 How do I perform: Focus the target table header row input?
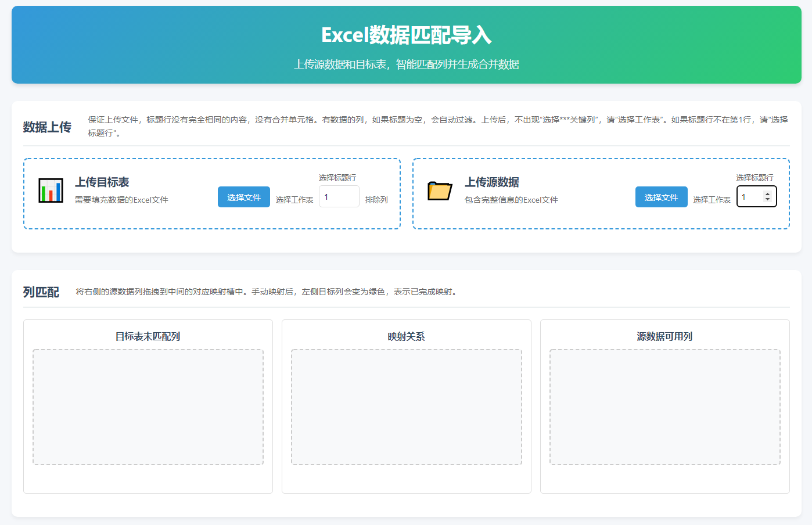point(339,197)
